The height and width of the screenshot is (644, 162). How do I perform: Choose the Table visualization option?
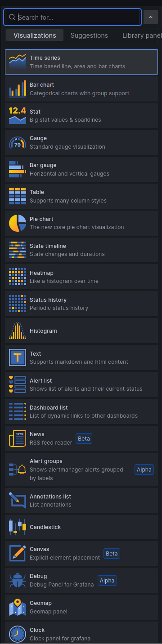81,196
